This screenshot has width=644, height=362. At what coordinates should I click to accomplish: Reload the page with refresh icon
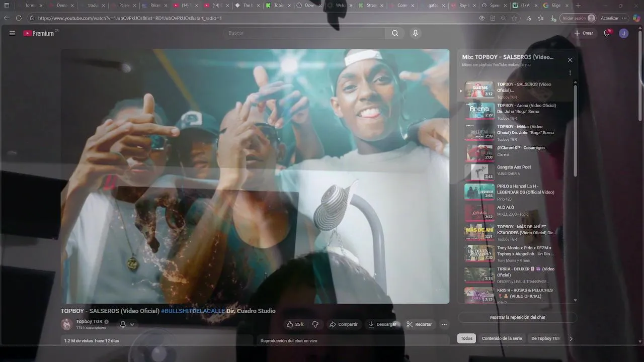tap(19, 18)
